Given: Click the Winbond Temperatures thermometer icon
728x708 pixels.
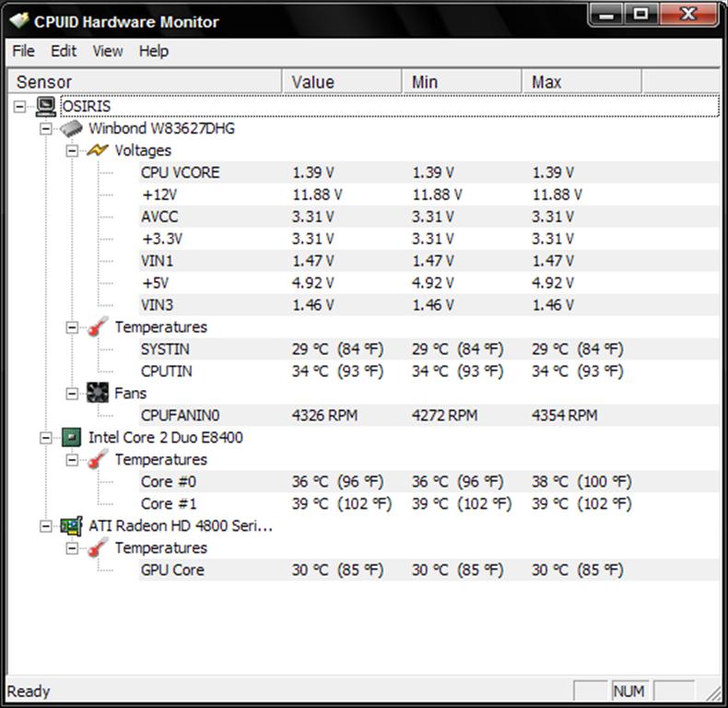Looking at the screenshot, I should 98,326.
